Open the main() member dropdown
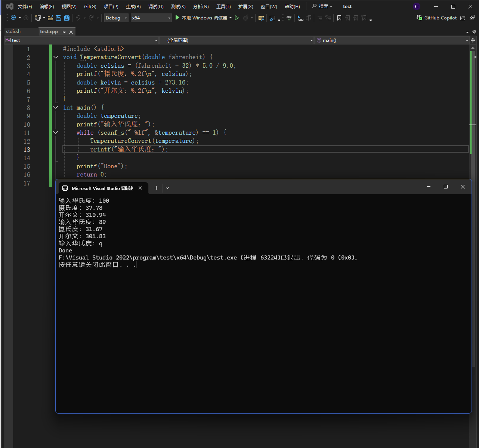This screenshot has width=479, height=448. tap(392, 40)
